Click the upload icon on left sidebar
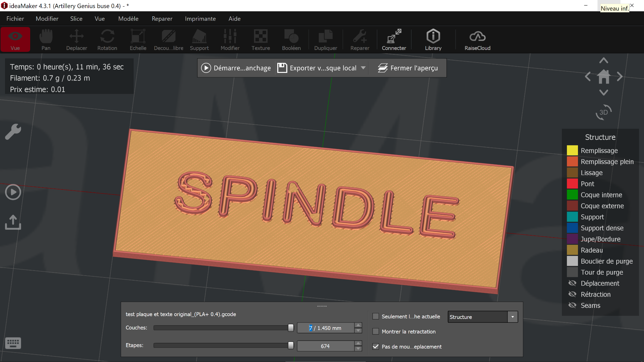This screenshot has height=362, width=644. click(13, 222)
